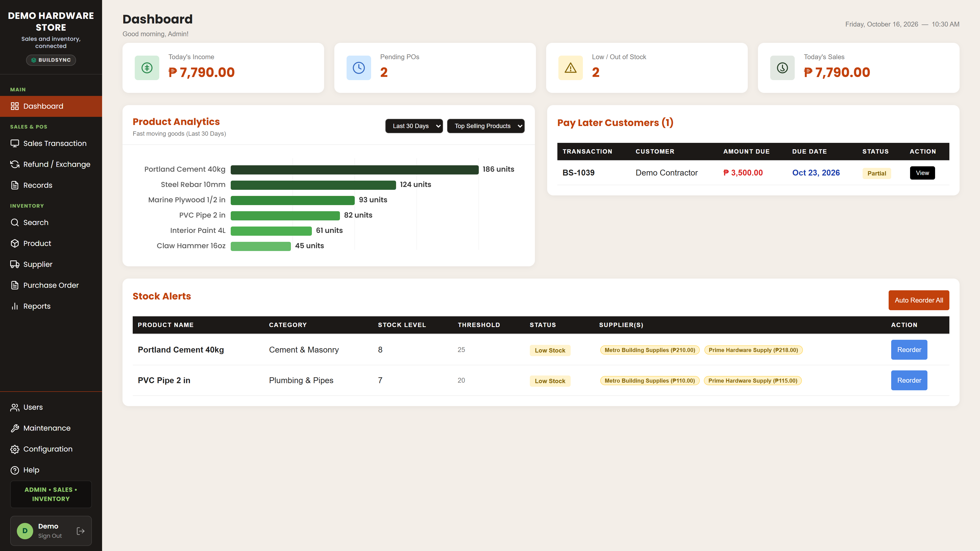Image resolution: width=980 pixels, height=551 pixels.
Task: Click the Low / Out of Stock card value
Action: (x=596, y=72)
